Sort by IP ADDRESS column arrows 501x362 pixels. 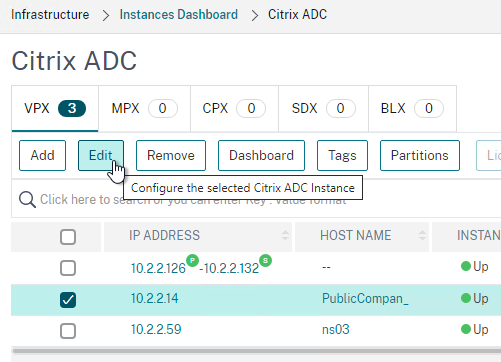coord(285,235)
